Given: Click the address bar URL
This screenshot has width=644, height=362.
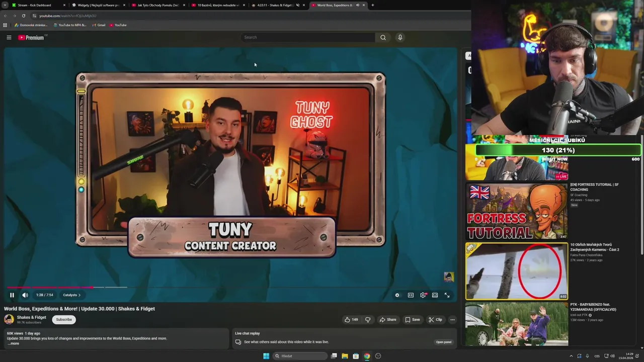Looking at the screenshot, I should point(67,16).
